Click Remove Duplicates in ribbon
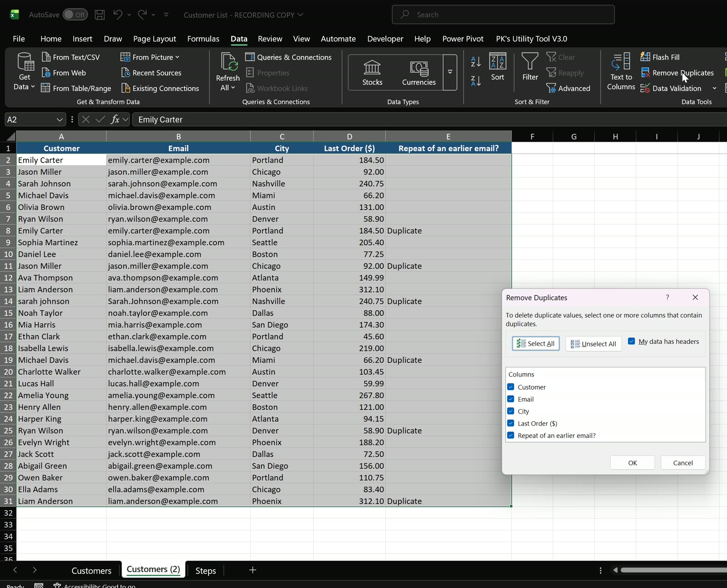Viewport: 727px width, 588px height. click(x=677, y=73)
